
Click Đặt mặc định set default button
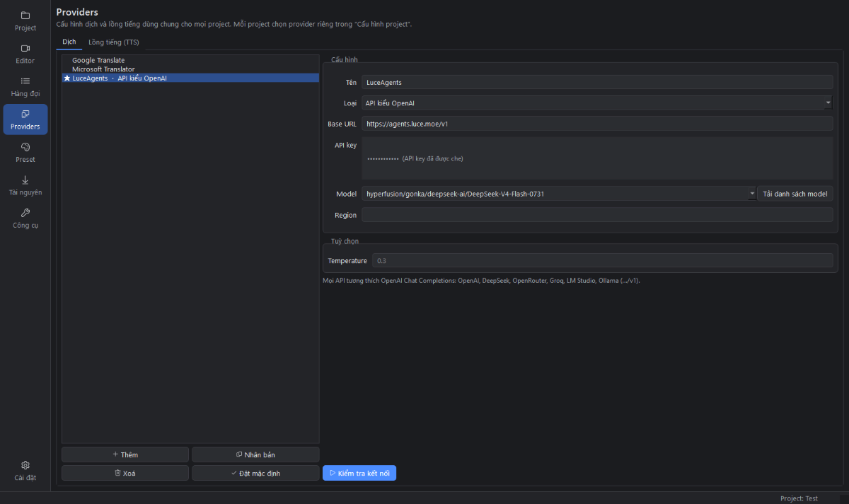pyautogui.click(x=255, y=473)
